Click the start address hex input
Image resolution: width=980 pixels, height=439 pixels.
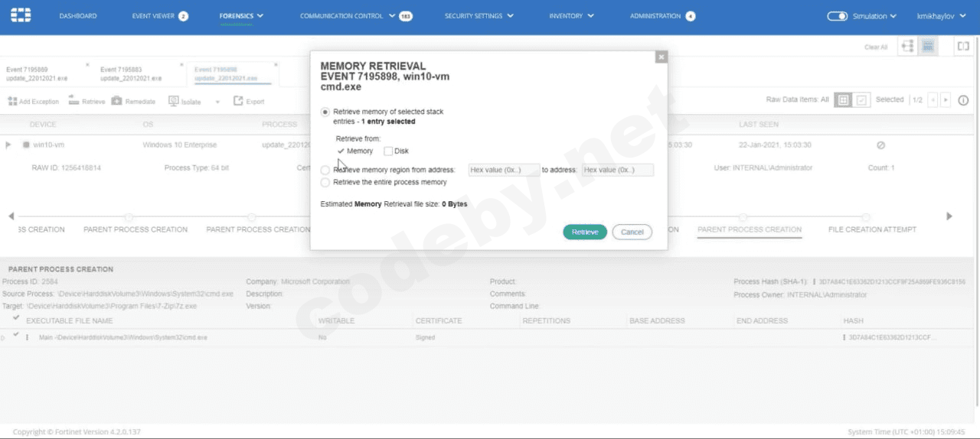click(x=503, y=170)
